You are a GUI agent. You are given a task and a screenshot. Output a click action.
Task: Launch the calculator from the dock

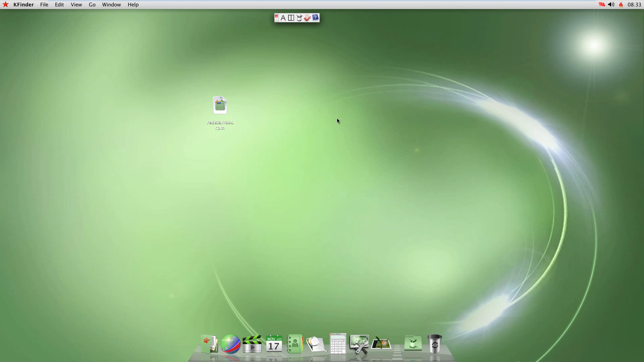(338, 344)
